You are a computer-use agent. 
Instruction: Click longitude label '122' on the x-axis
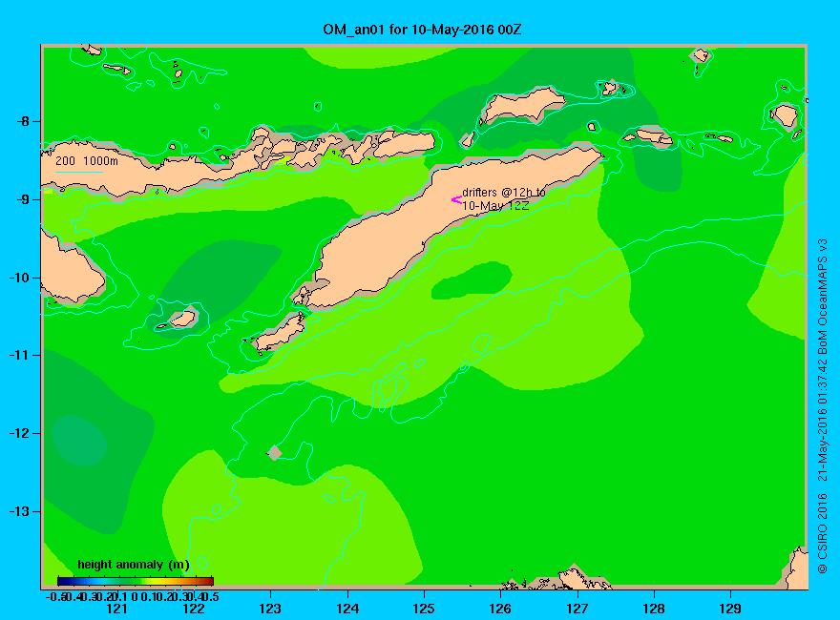click(194, 609)
